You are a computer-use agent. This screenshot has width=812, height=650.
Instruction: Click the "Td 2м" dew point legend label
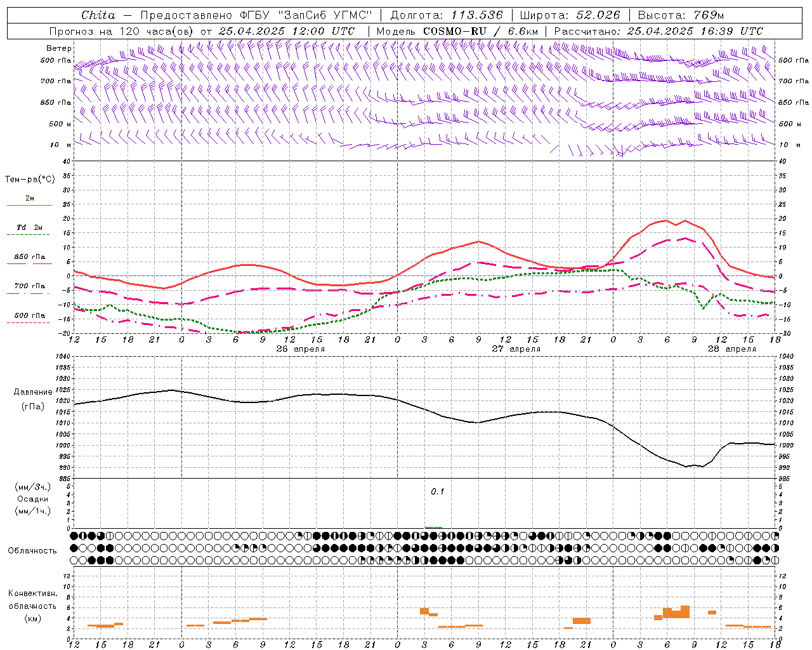point(29,227)
